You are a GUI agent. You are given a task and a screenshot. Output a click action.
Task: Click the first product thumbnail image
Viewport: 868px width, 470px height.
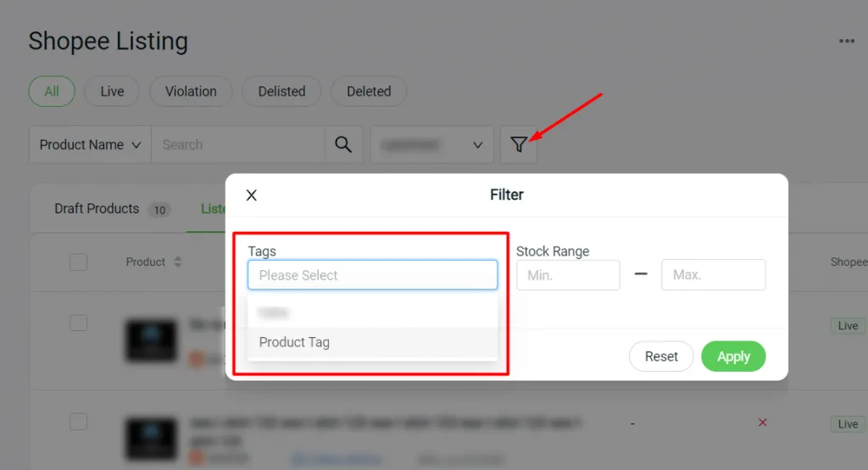coord(151,340)
